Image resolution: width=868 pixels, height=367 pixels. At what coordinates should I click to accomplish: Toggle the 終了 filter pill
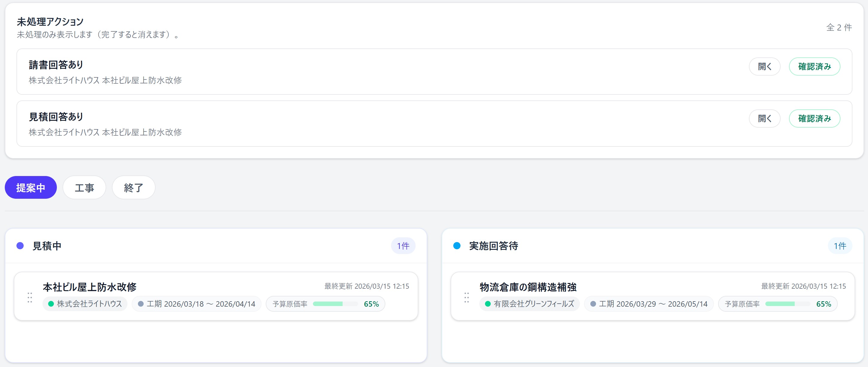[x=133, y=188]
